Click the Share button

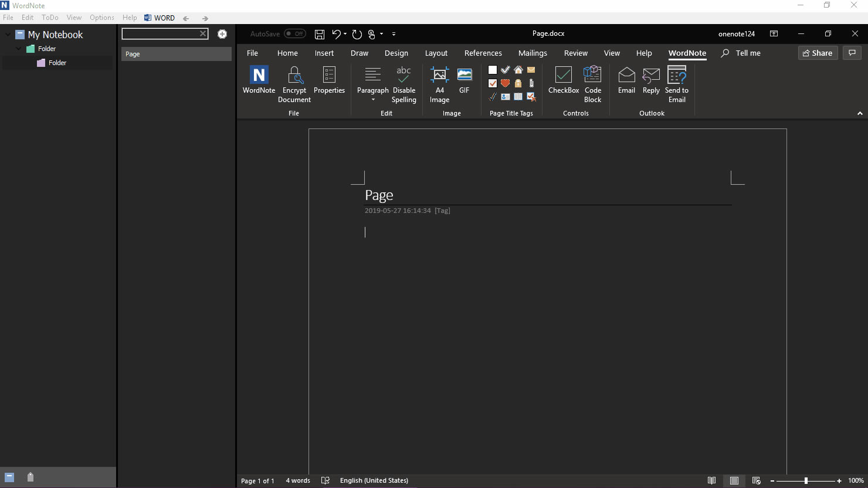pos(818,53)
